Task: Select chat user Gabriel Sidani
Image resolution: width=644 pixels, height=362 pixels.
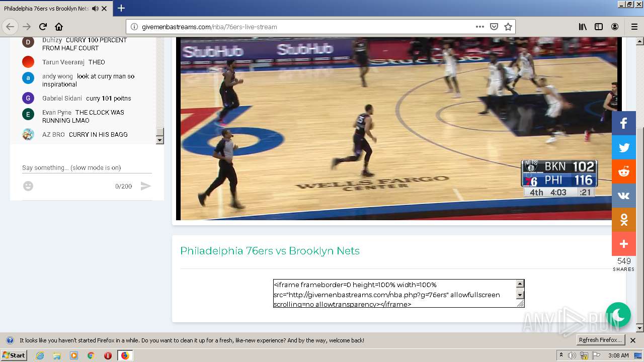Action: click(x=62, y=99)
